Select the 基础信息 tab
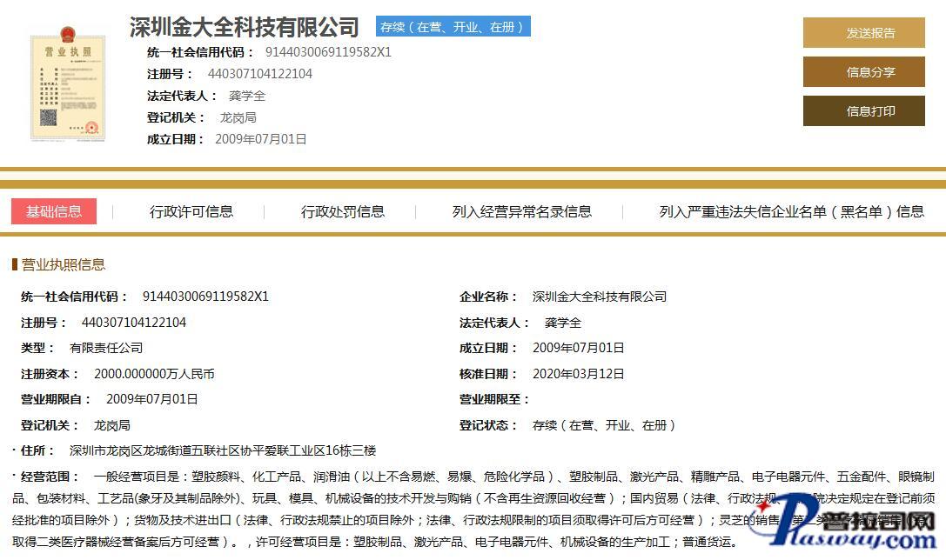946x560 pixels. pyautogui.click(x=54, y=211)
